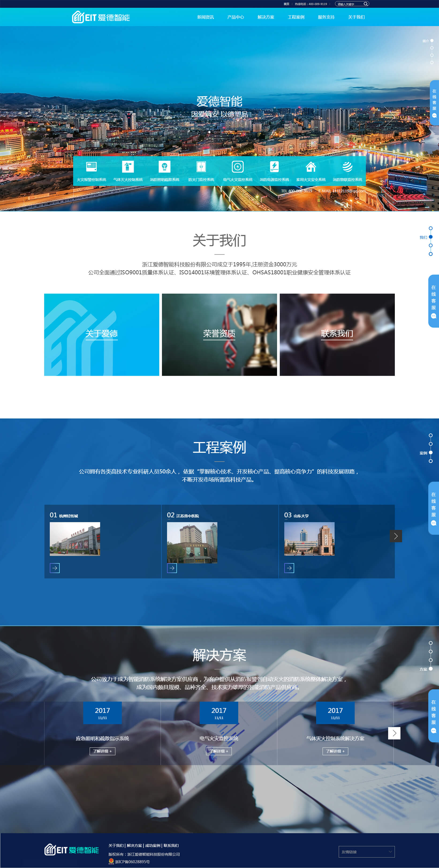The width and height of the screenshot is (439, 868).
Task: Open 产品中心 in the top navigation
Action: click(235, 17)
